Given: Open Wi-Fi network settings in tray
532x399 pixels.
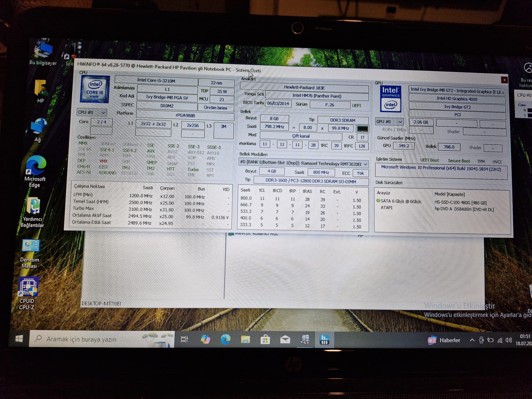Looking at the screenshot, I should click(x=500, y=340).
